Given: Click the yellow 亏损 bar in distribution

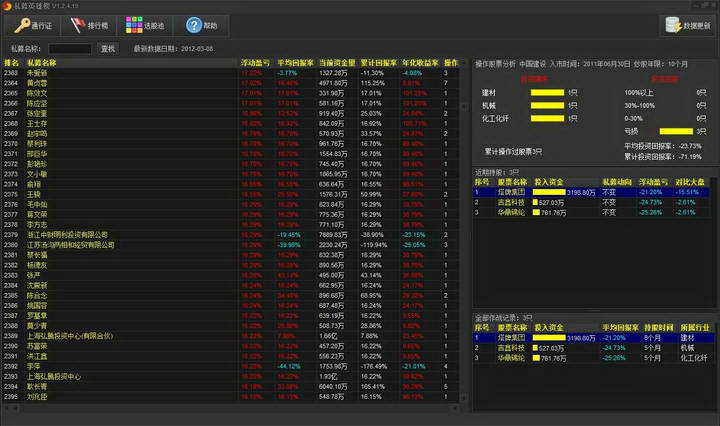Looking at the screenshot, I should pyautogui.click(x=678, y=130).
